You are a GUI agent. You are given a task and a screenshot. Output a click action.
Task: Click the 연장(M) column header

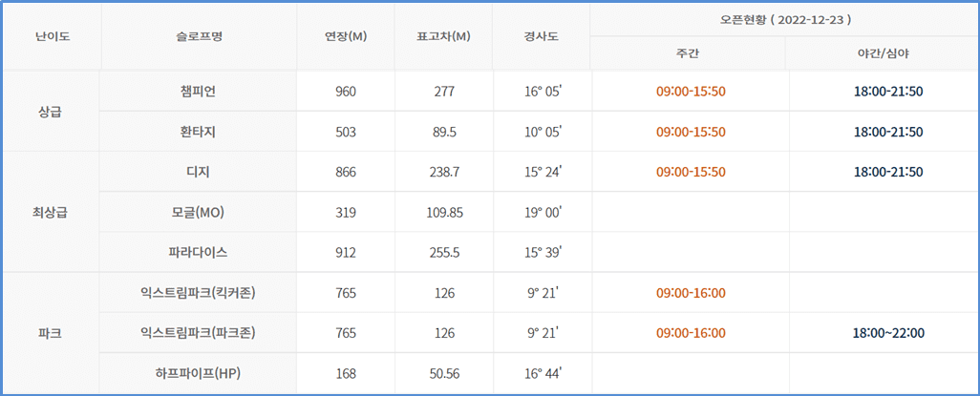[346, 36]
